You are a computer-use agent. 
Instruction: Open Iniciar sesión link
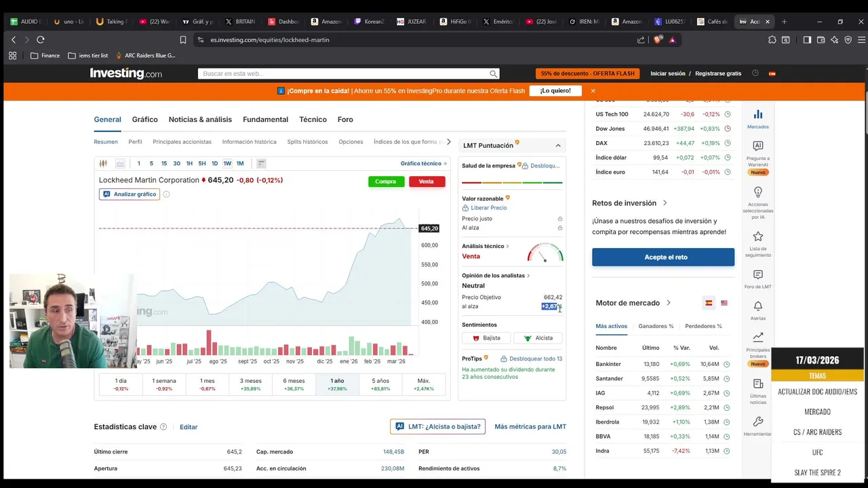coord(668,73)
